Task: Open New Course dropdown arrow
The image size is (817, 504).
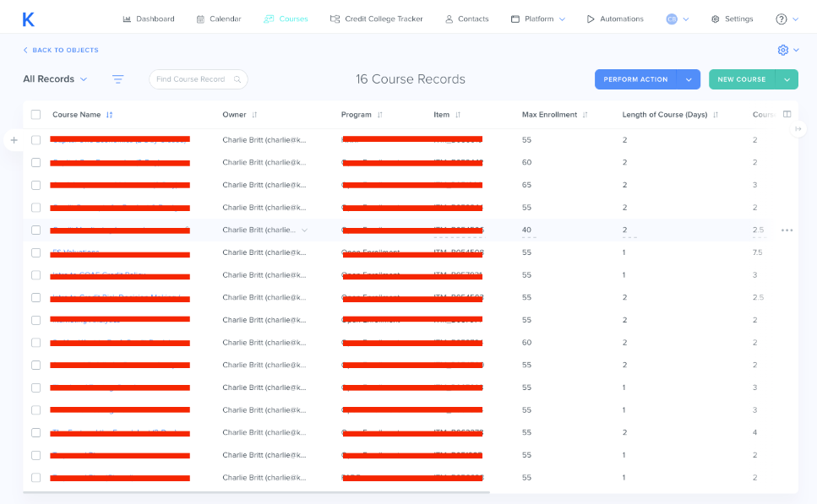Action: coord(787,79)
